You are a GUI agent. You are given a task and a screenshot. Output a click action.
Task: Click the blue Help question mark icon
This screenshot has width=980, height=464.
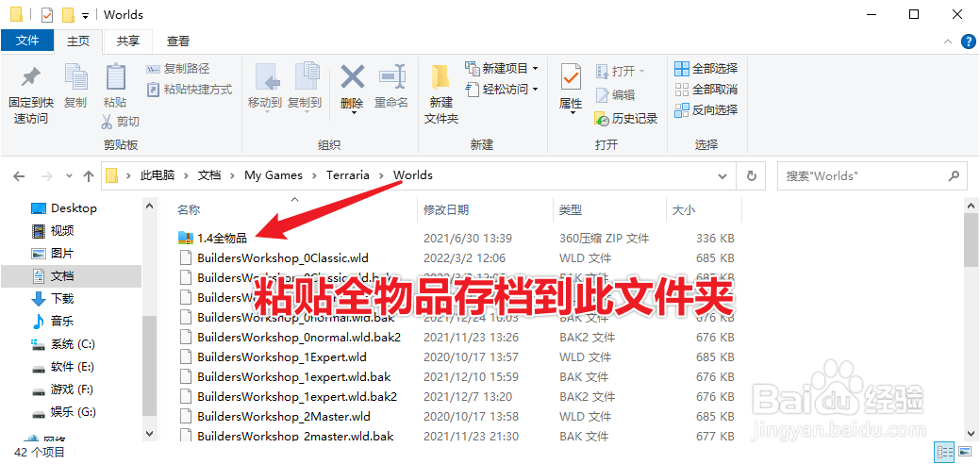tap(967, 41)
